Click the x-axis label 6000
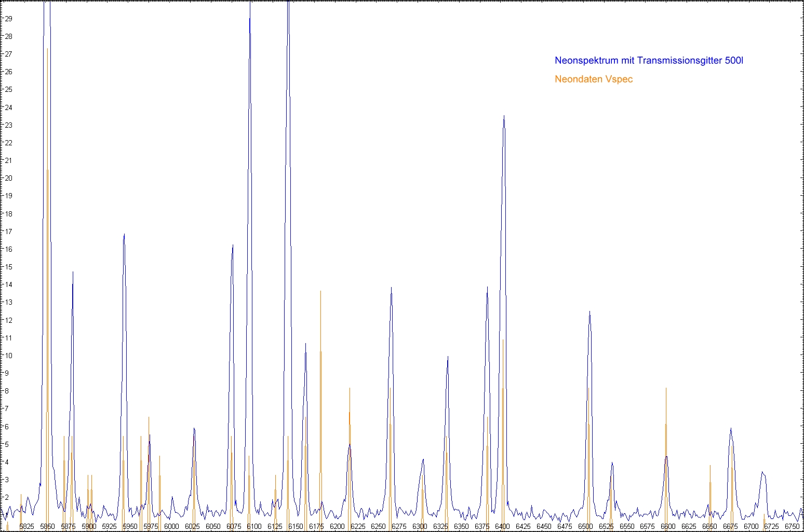The image size is (804, 532). point(171,526)
